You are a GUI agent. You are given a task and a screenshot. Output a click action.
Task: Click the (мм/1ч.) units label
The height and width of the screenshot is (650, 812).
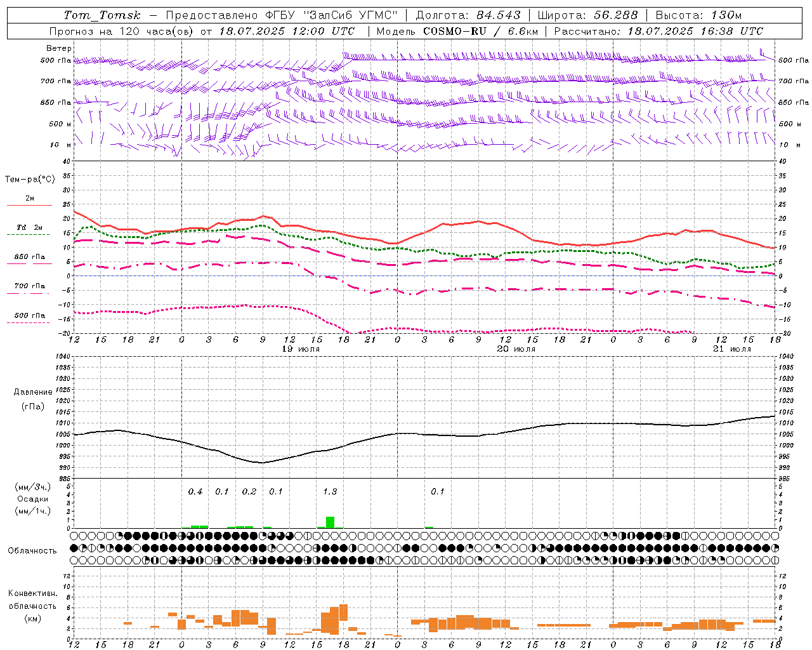click(x=32, y=511)
